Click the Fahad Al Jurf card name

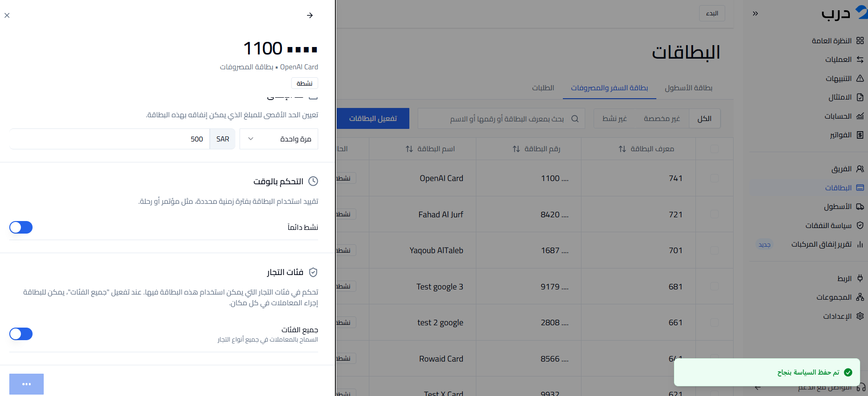(441, 215)
